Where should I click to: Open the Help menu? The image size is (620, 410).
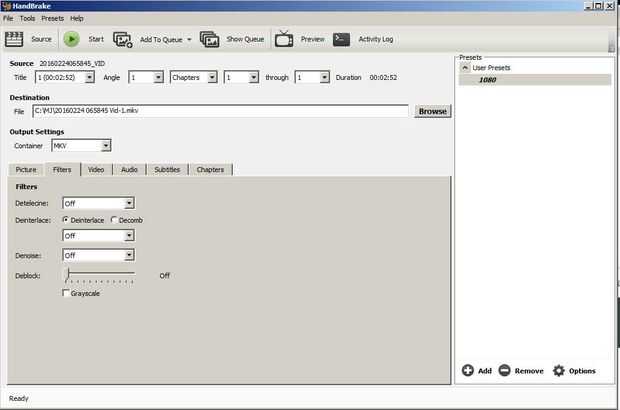[77, 19]
